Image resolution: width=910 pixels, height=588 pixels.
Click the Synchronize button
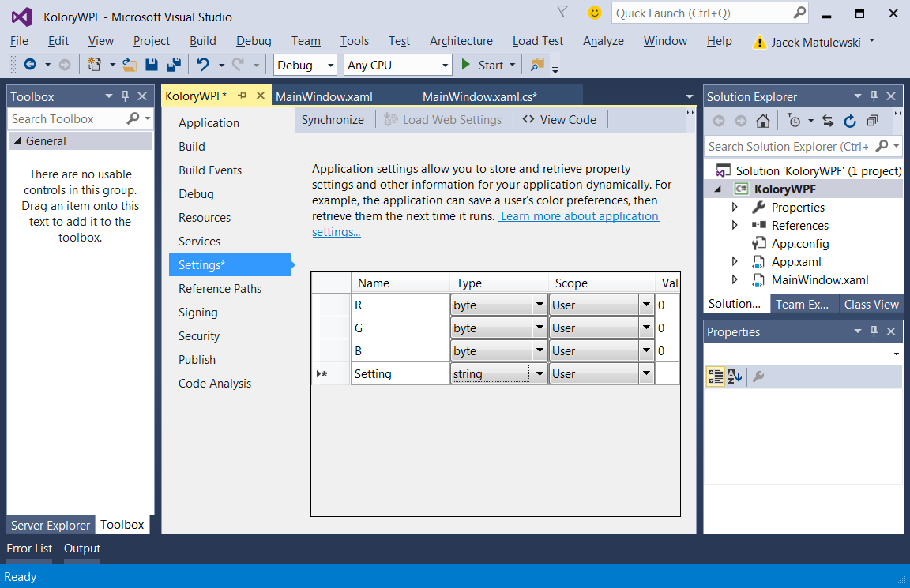tap(333, 119)
